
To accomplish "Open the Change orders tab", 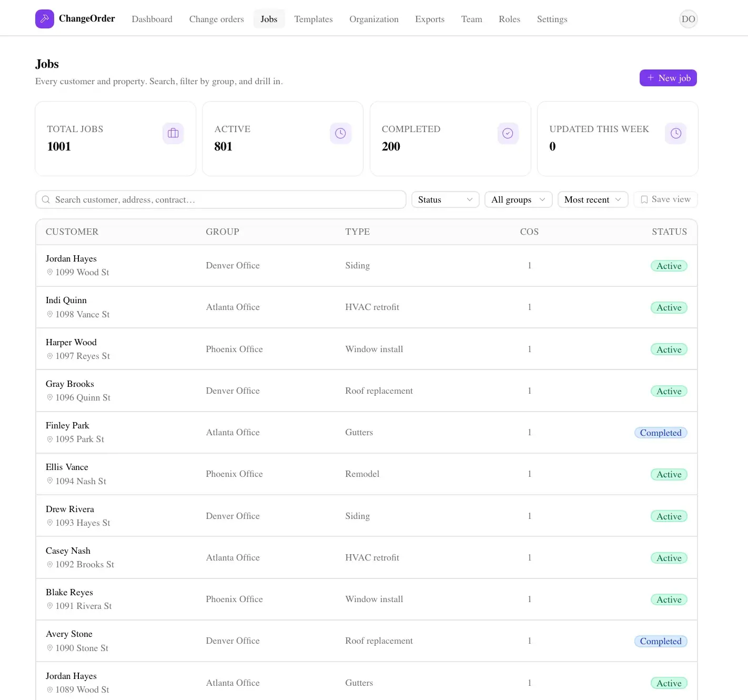I will click(x=217, y=19).
